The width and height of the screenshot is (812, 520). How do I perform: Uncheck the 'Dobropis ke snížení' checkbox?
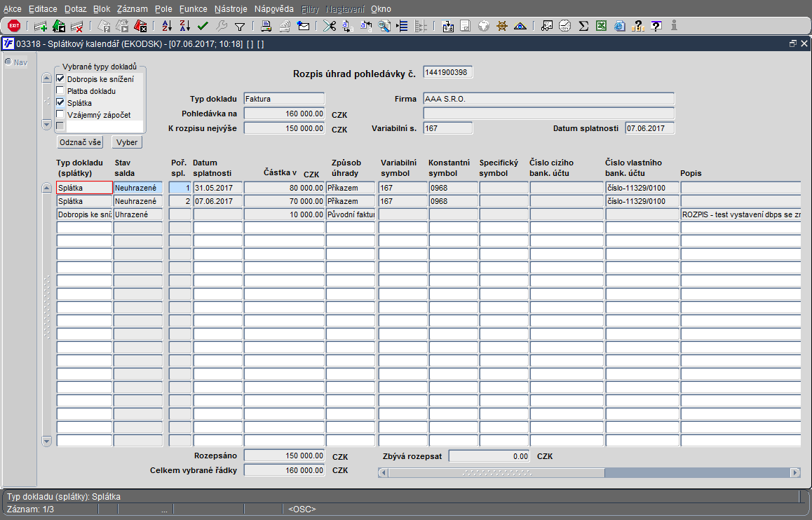[x=60, y=78]
